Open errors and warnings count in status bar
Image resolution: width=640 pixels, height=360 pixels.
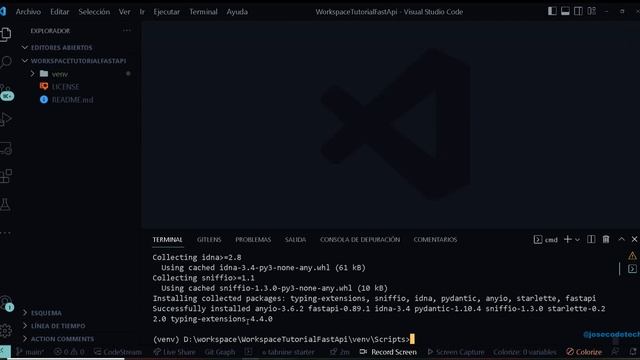[x=69, y=352]
